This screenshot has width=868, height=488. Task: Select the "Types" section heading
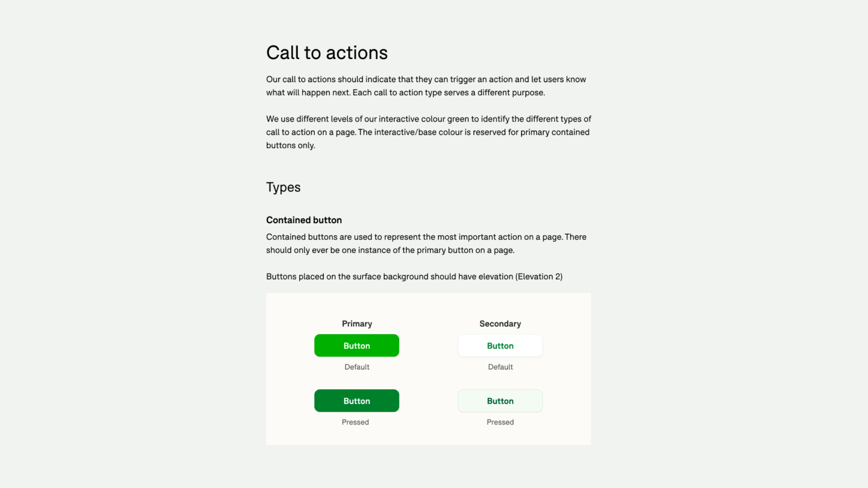[x=283, y=187]
